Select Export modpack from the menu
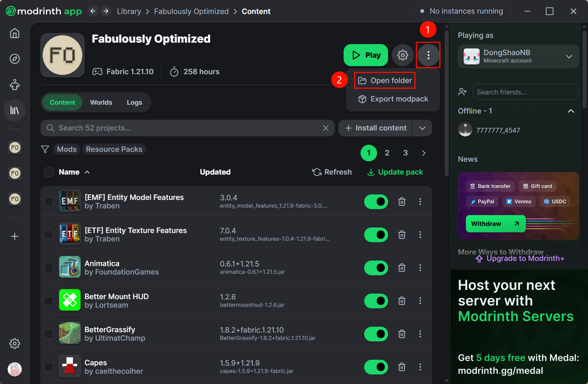Screen dimensions: 588x384 393,99
